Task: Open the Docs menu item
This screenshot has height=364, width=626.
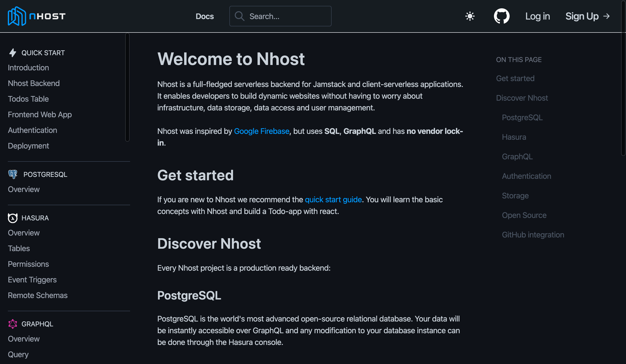Action: point(204,16)
